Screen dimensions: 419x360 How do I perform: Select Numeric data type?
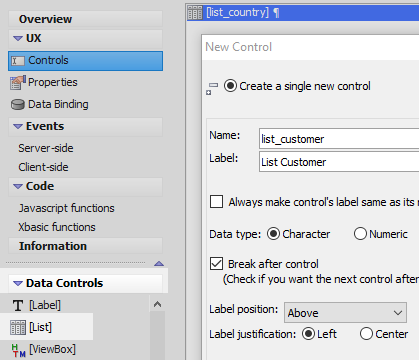tap(360, 234)
